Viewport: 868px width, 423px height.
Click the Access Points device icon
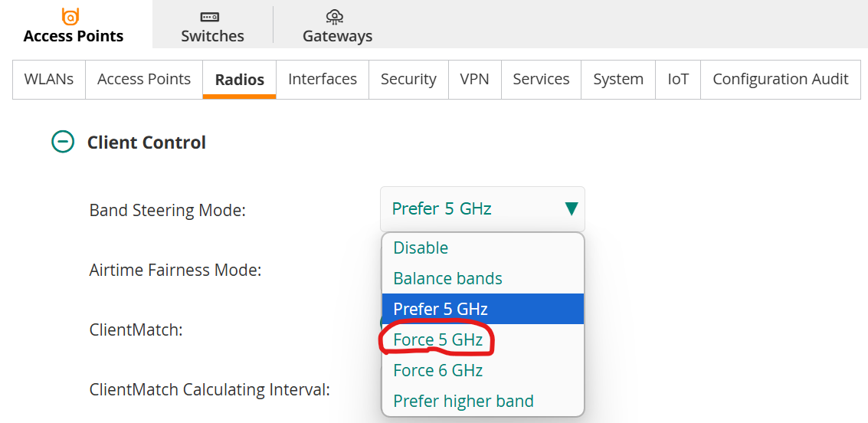point(70,16)
